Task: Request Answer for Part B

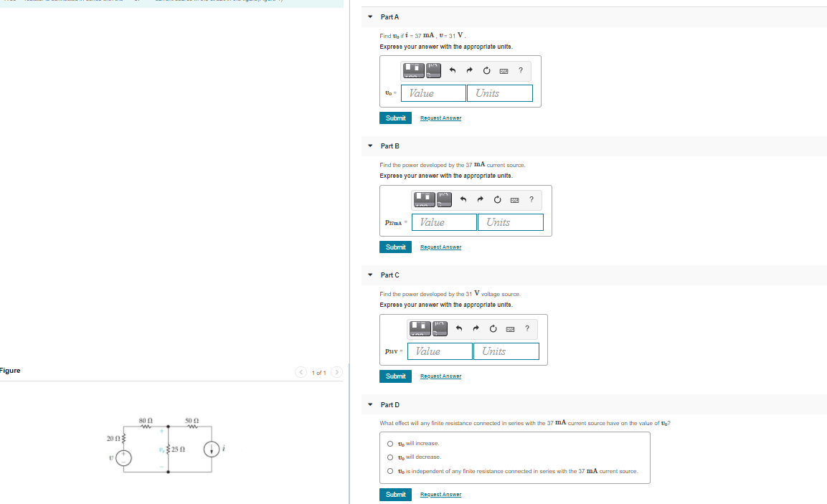Action: (441, 247)
